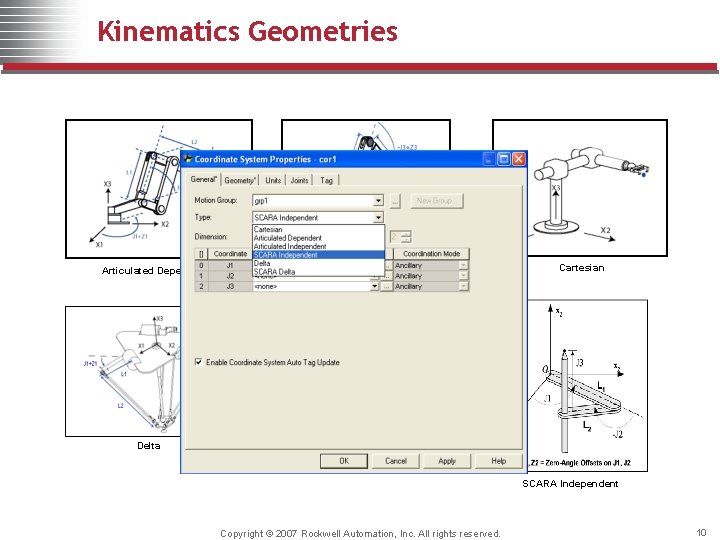Click the J3 row ellipsis button
The image size is (720, 540).
click(x=387, y=286)
